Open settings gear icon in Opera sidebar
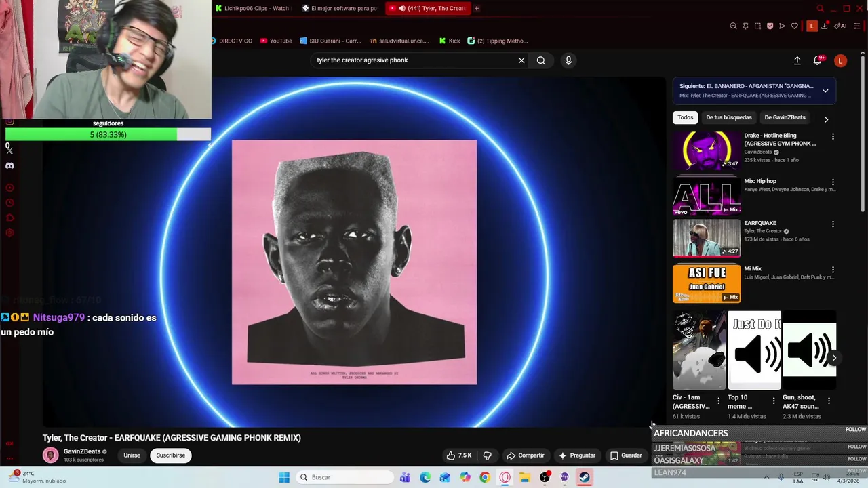This screenshot has width=868, height=488. tap(9, 232)
